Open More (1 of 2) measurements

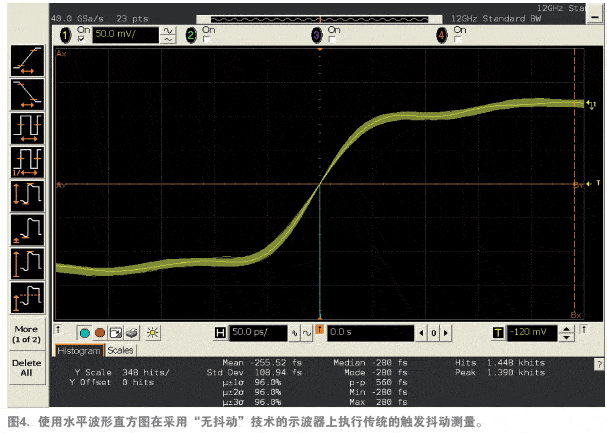[x=26, y=333]
